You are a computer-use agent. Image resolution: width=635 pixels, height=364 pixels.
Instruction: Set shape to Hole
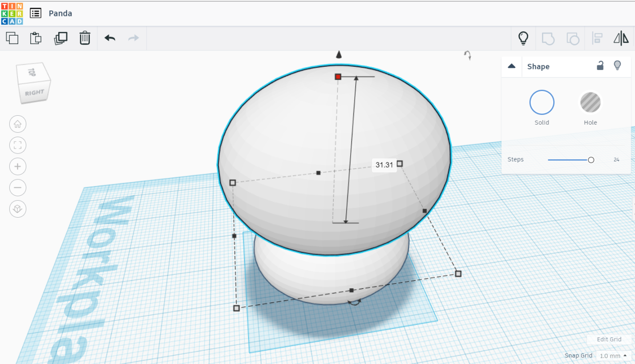pyautogui.click(x=591, y=102)
